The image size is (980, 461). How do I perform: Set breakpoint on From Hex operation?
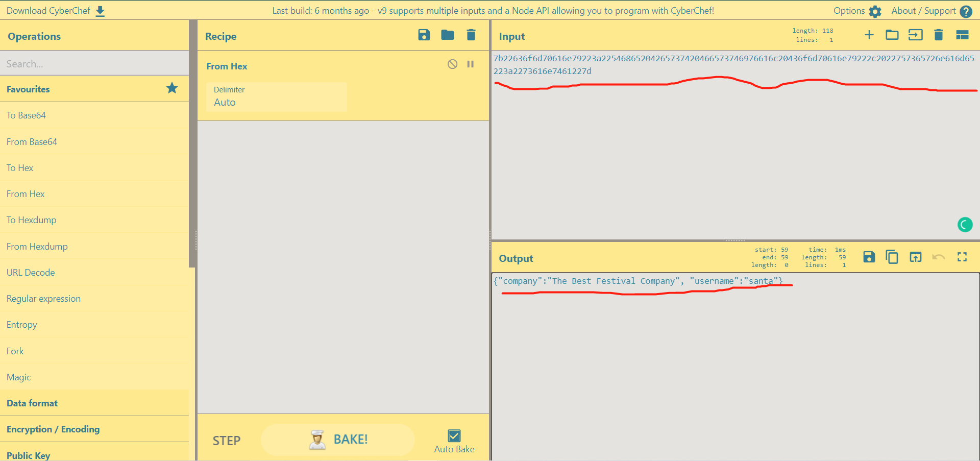click(471, 64)
